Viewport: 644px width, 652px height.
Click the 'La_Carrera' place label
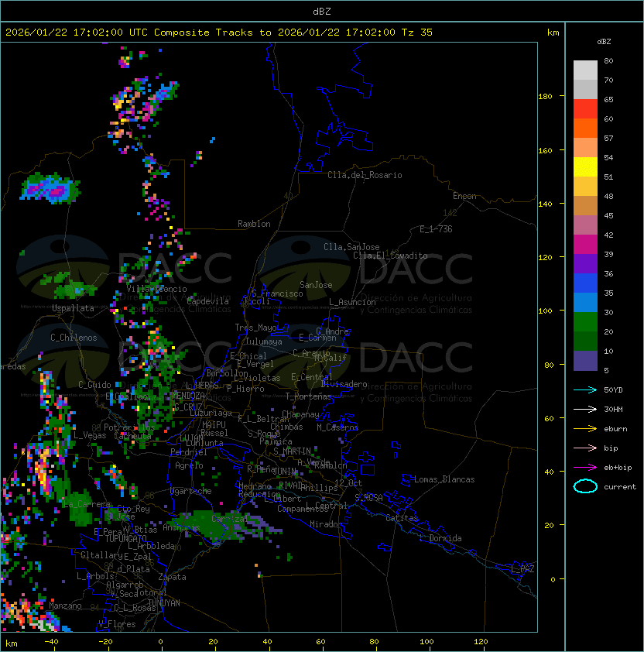click(87, 504)
